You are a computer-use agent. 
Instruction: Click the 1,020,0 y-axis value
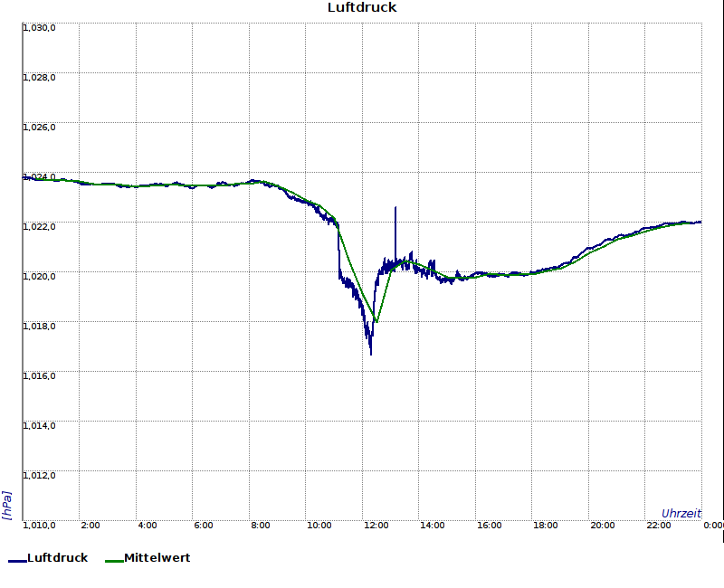pyautogui.click(x=39, y=277)
